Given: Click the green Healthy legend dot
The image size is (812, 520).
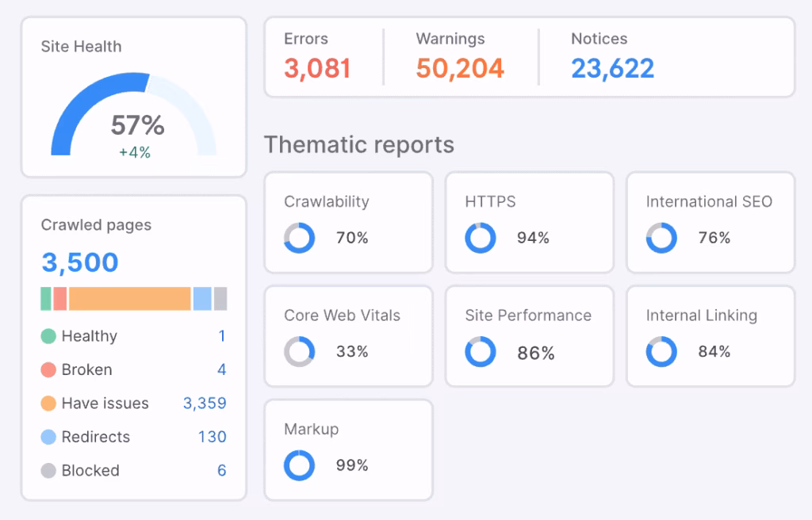Looking at the screenshot, I should click(49, 336).
